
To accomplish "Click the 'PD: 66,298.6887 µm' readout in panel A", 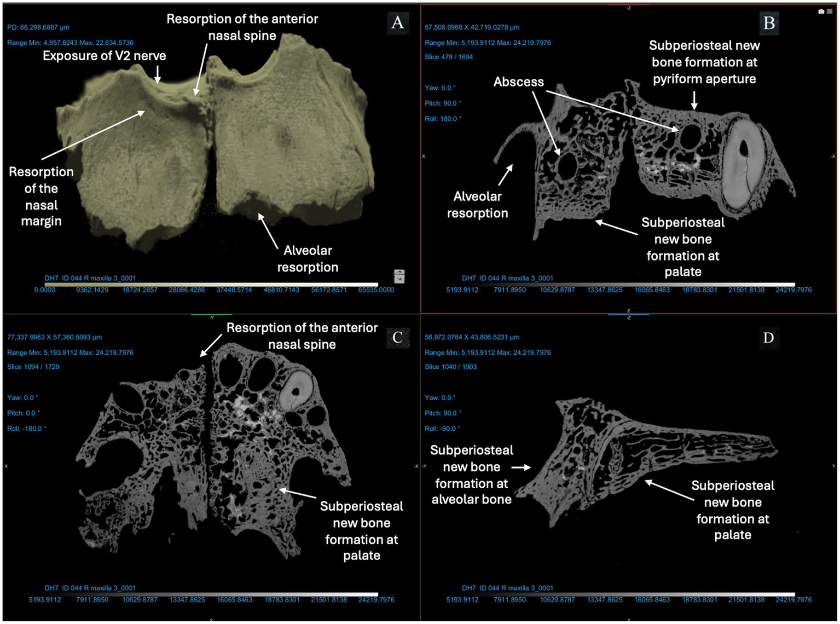I will [38, 27].
